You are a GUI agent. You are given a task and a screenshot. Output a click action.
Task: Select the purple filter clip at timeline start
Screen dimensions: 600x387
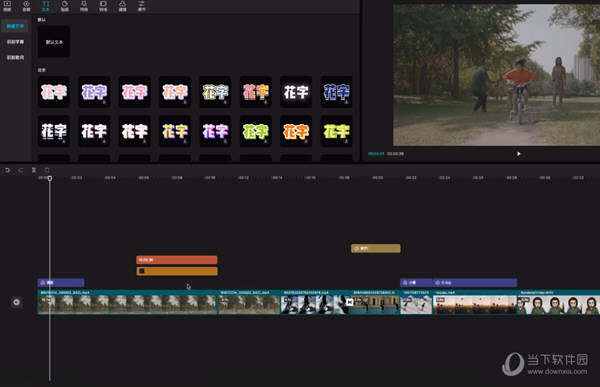click(x=61, y=283)
